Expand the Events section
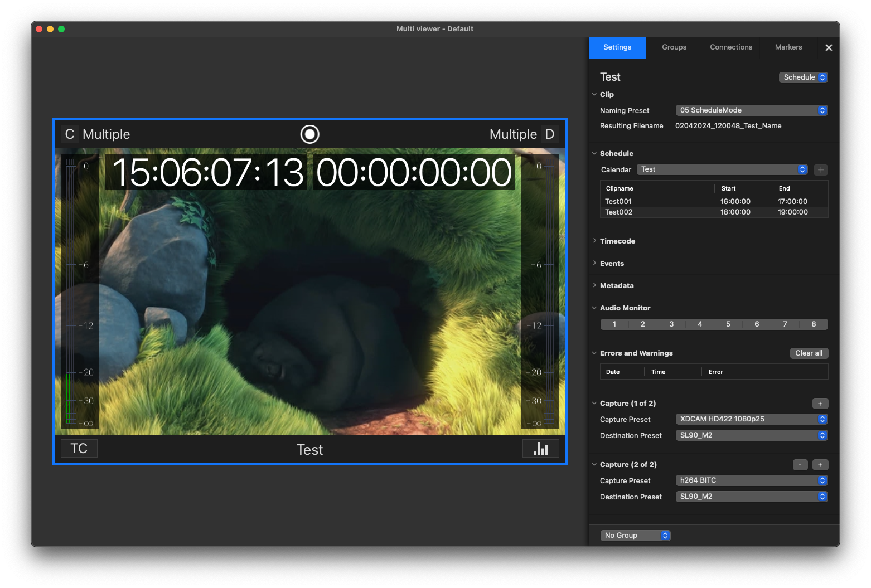871x588 pixels. [x=594, y=264]
